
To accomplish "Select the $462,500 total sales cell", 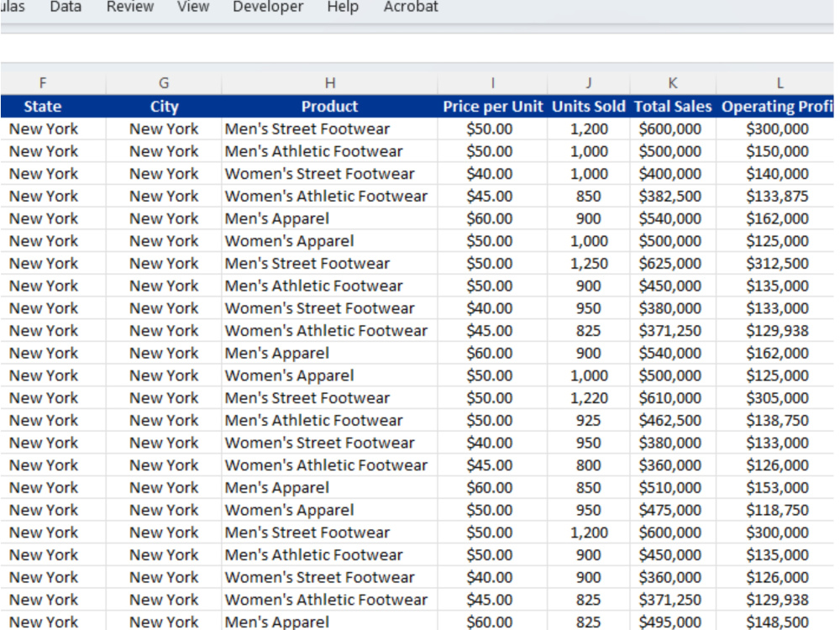I will click(673, 421).
